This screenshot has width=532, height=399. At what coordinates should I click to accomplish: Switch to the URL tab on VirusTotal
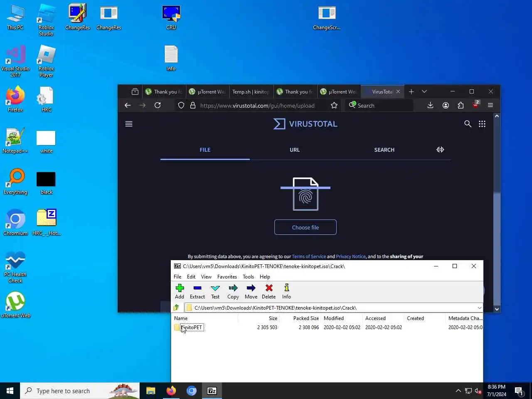point(295,150)
